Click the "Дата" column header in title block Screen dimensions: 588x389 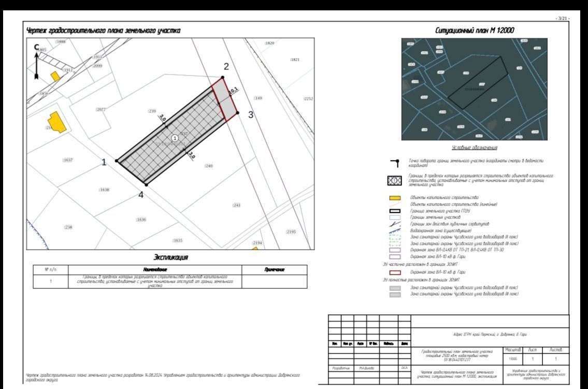(404, 343)
